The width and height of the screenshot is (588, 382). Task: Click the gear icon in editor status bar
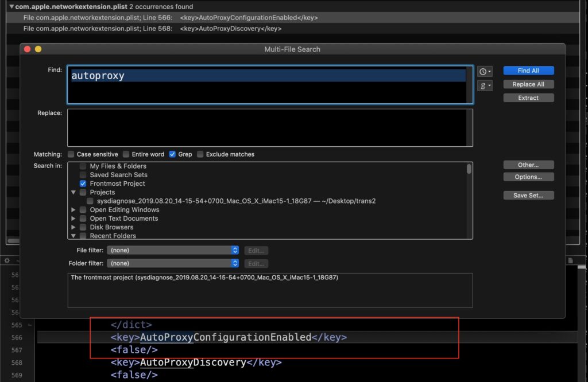pos(7,260)
